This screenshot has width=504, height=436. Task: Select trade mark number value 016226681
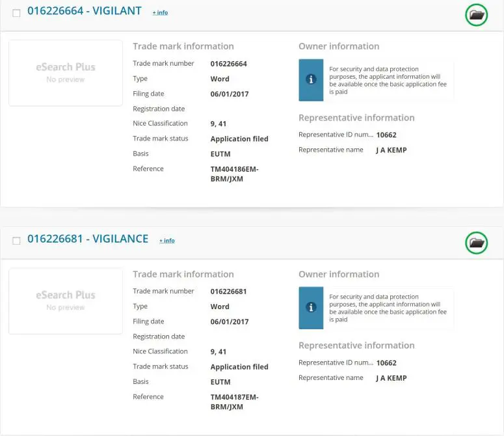pos(228,292)
